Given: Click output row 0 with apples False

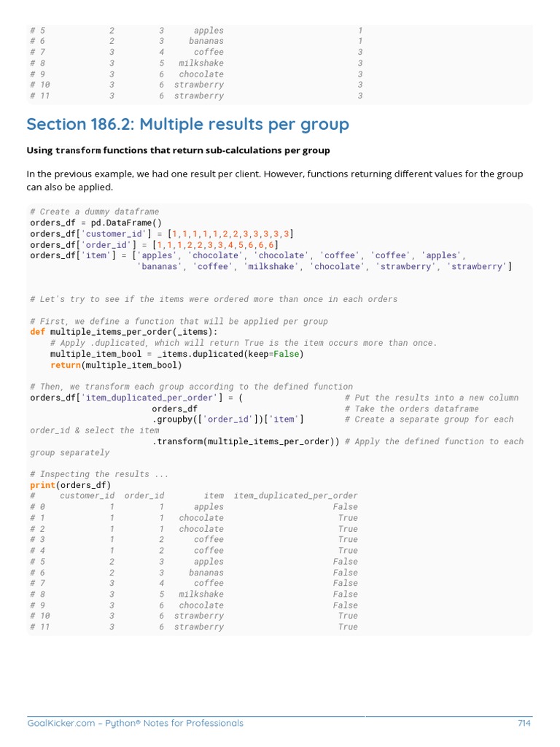Looking at the screenshot, I should pyautogui.click(x=194, y=507).
